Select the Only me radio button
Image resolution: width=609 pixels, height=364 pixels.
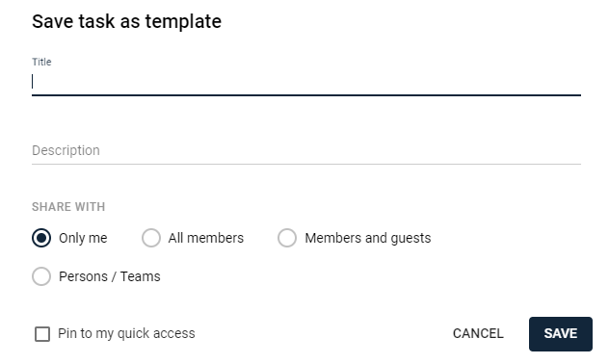(x=41, y=238)
